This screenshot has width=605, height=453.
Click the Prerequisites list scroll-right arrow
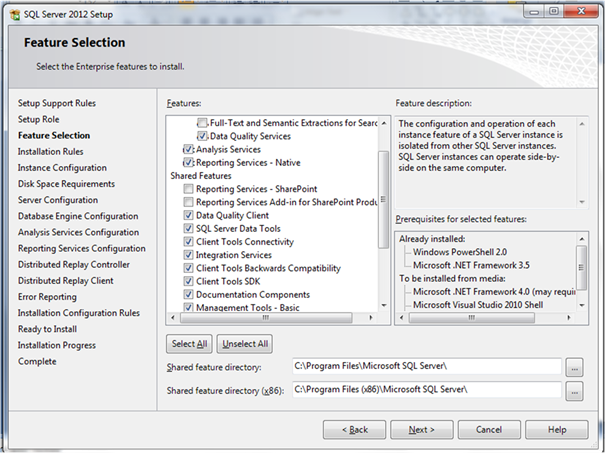coord(568,318)
